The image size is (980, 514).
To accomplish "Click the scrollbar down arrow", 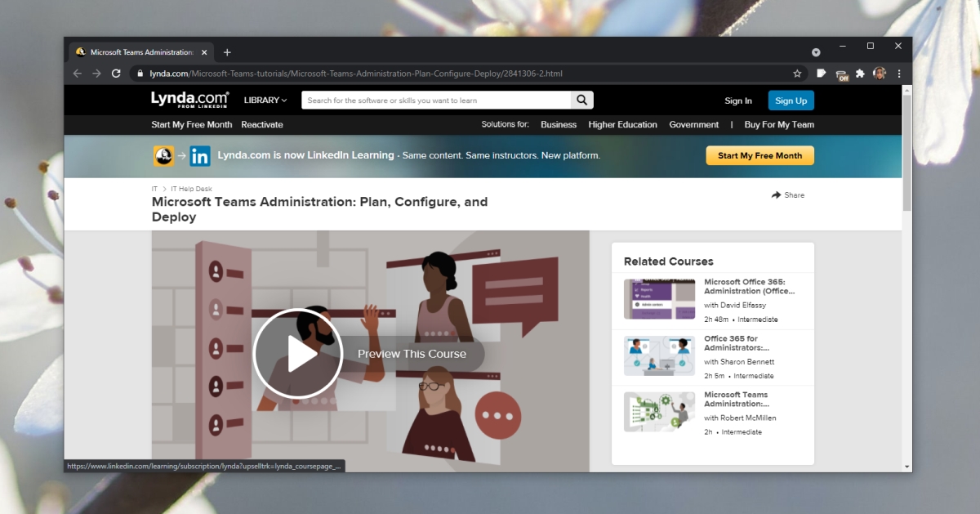I will coord(906,467).
